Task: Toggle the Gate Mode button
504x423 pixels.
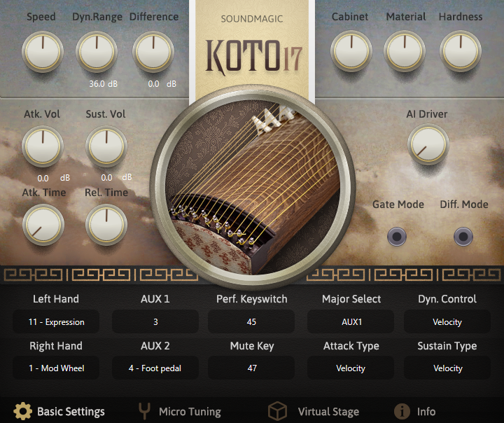Action: pyautogui.click(x=398, y=237)
